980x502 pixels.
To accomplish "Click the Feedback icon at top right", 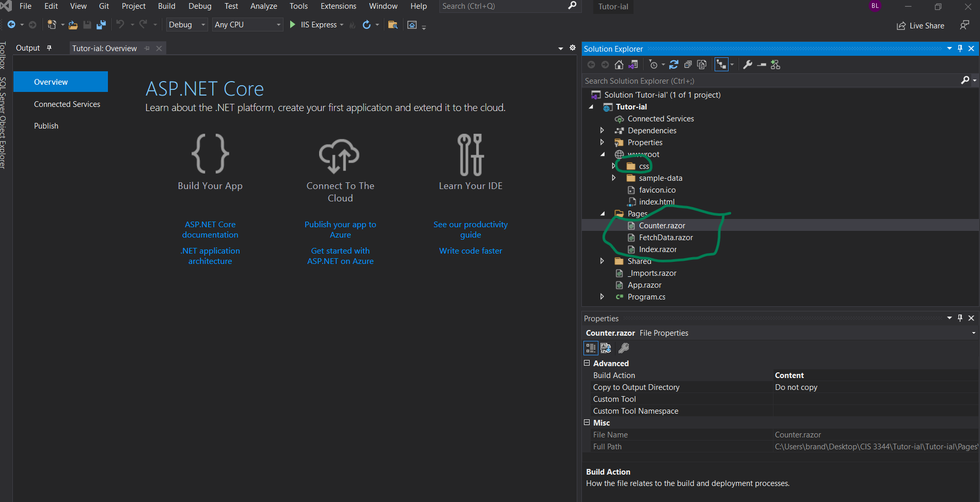I will click(x=964, y=25).
